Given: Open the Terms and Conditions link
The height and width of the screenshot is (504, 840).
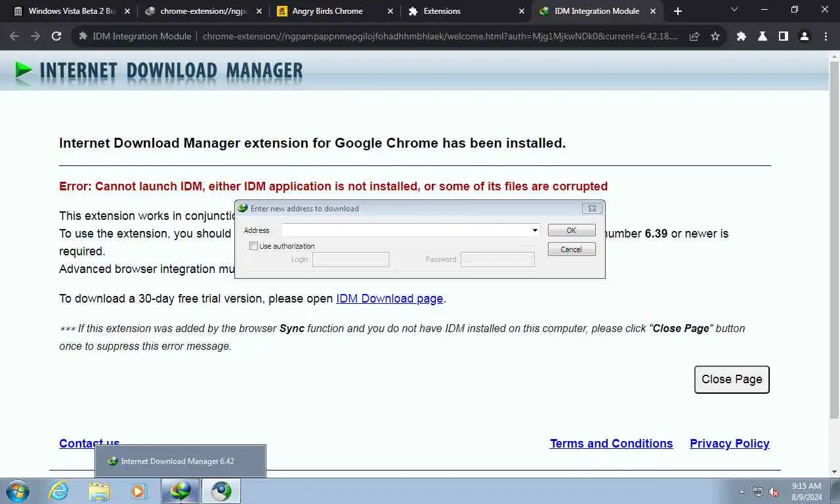Looking at the screenshot, I should coord(611,444).
